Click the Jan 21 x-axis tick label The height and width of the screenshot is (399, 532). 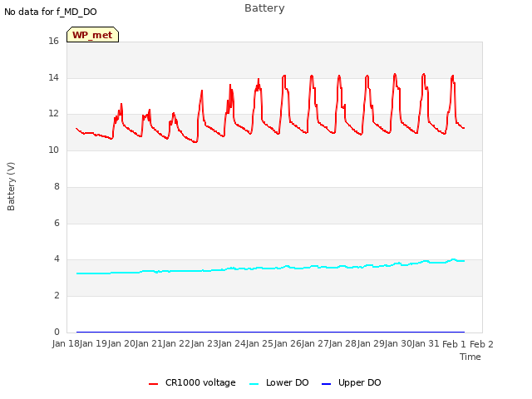149,343
